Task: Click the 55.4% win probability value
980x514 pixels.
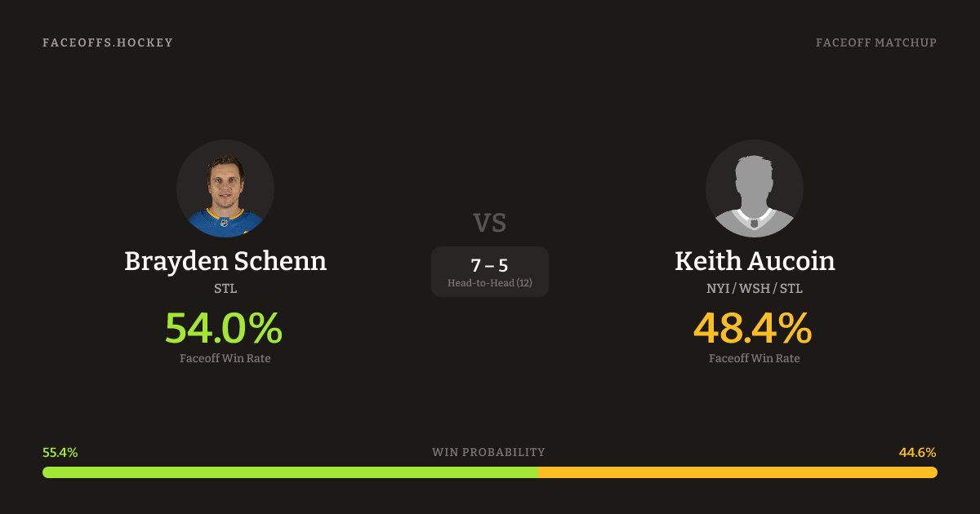Action: (60, 452)
